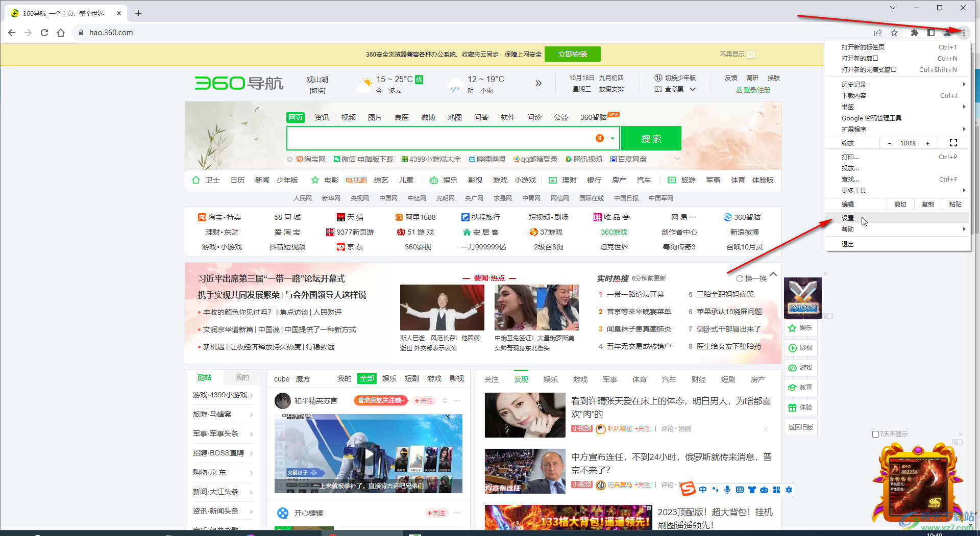Expand the 招聘·BOSS直聘 row arrow

coord(251,453)
